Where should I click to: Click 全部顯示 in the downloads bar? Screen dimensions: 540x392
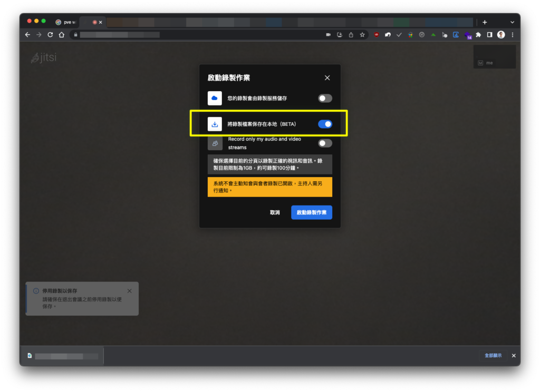click(493, 356)
